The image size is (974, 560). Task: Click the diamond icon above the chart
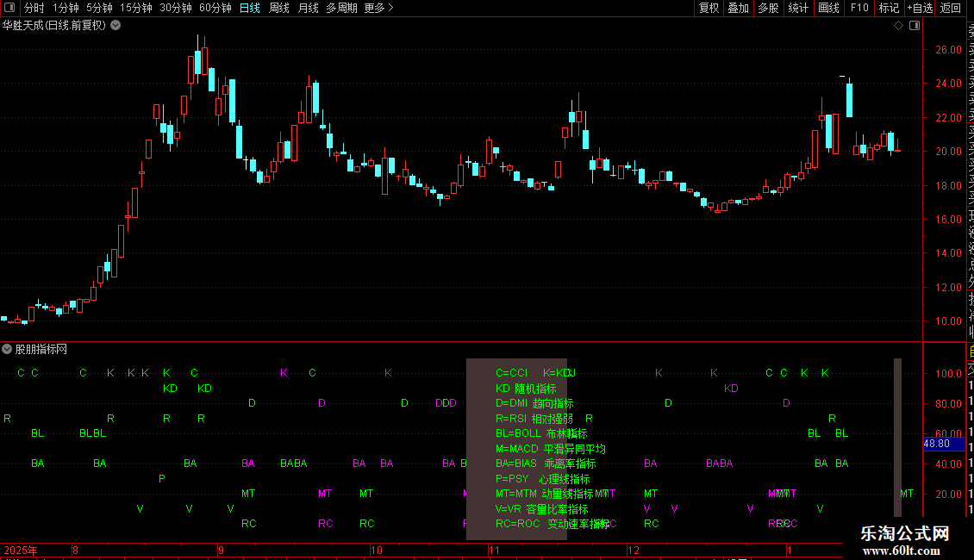point(898,26)
